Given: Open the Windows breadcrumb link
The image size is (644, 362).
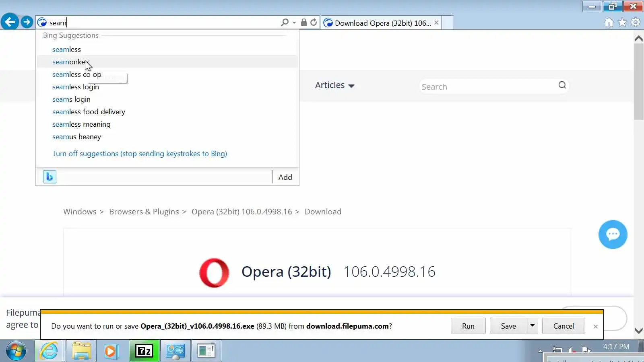Looking at the screenshot, I should [x=80, y=212].
